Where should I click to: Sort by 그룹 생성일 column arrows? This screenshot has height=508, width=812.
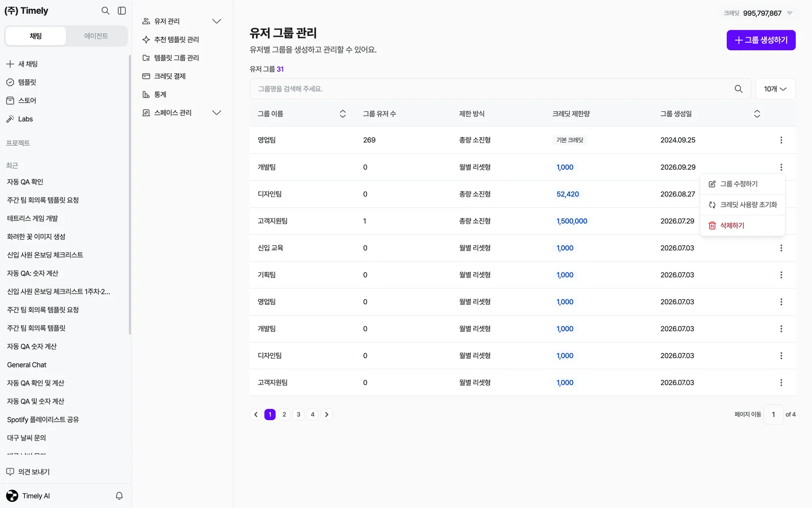[757, 114]
